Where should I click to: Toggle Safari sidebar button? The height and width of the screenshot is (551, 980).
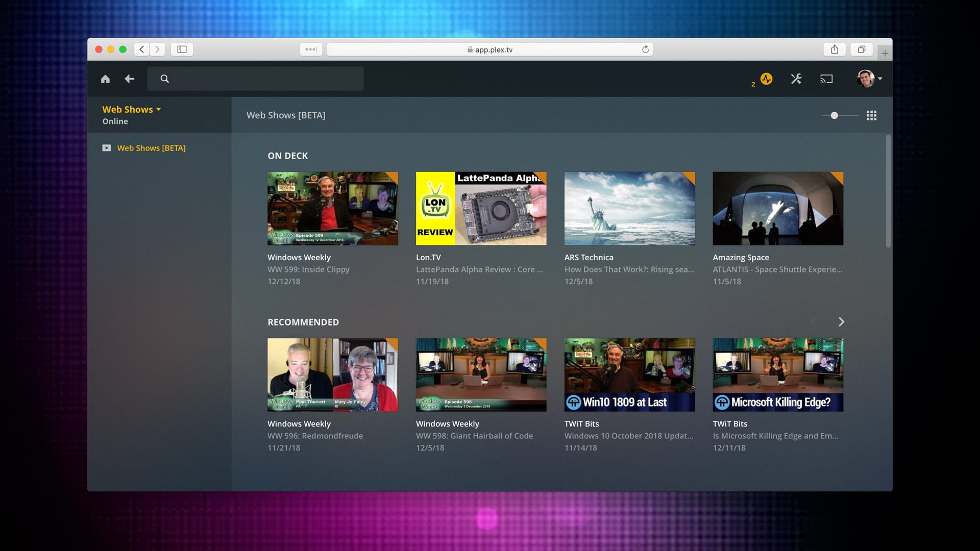[182, 49]
